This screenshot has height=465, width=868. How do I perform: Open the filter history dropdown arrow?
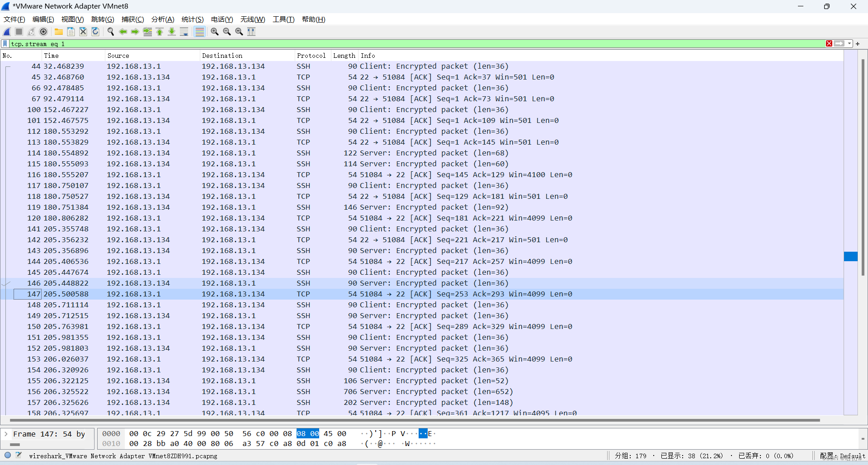[x=848, y=43]
